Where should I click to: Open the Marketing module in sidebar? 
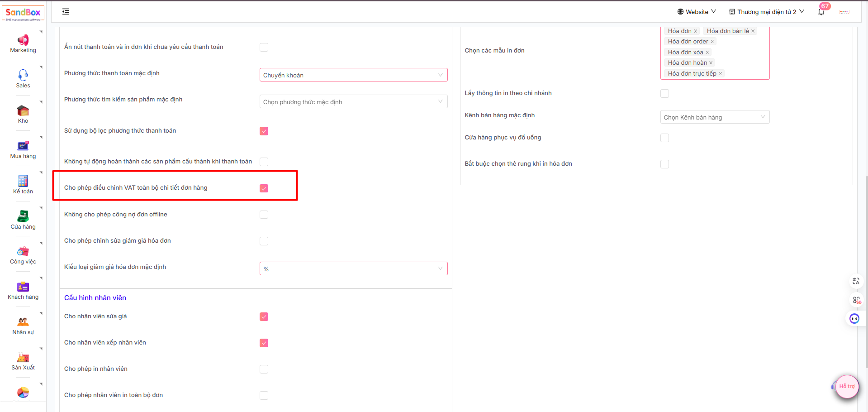pos(23,43)
